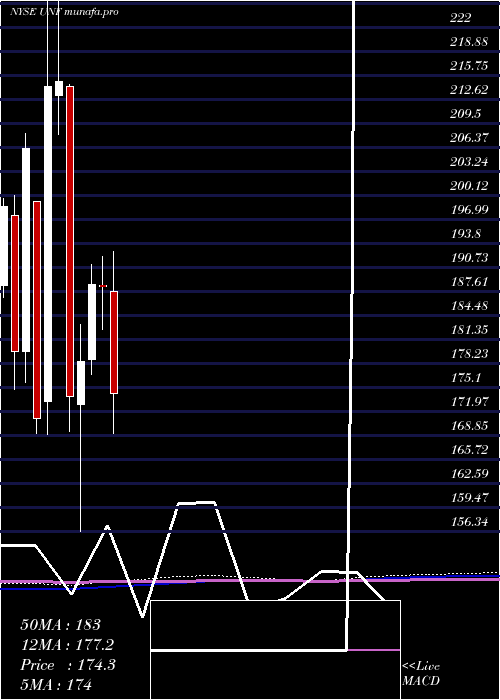Click the 171.97 price axis label
Viewport: 500px width, 700px height.
(x=469, y=402)
